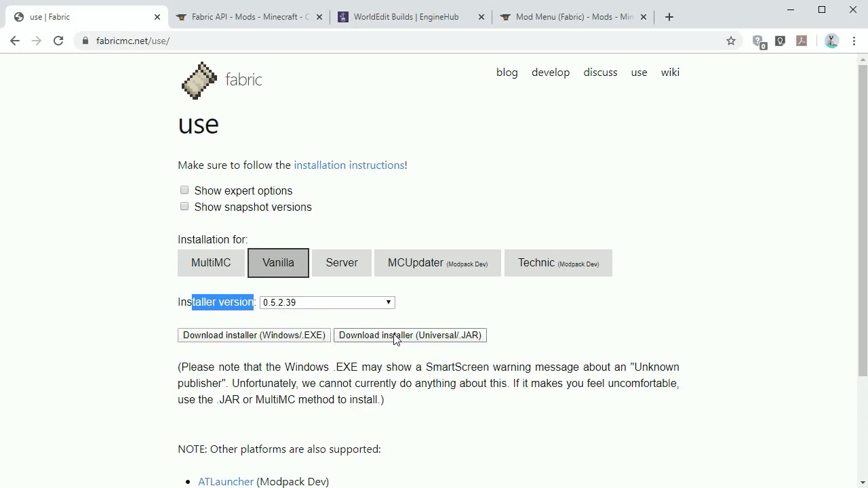Viewport: 868px width, 488px height.
Task: Open the blog nav link
Action: click(507, 73)
